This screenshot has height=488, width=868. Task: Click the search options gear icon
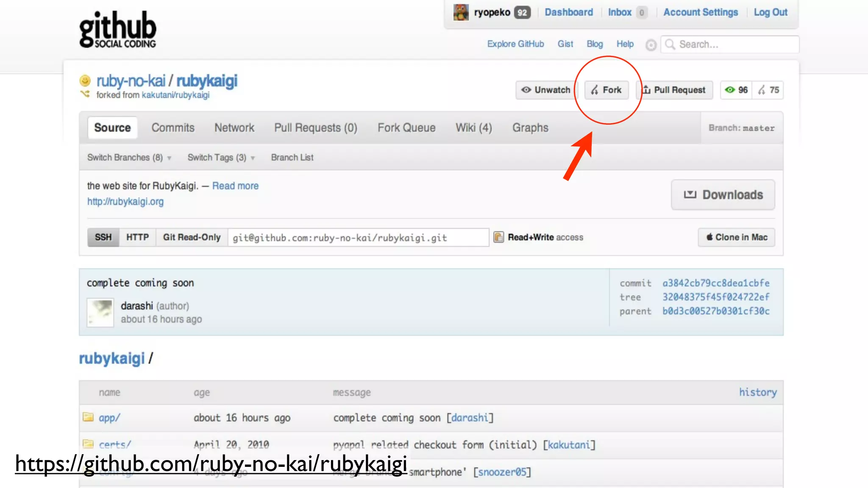pos(651,45)
